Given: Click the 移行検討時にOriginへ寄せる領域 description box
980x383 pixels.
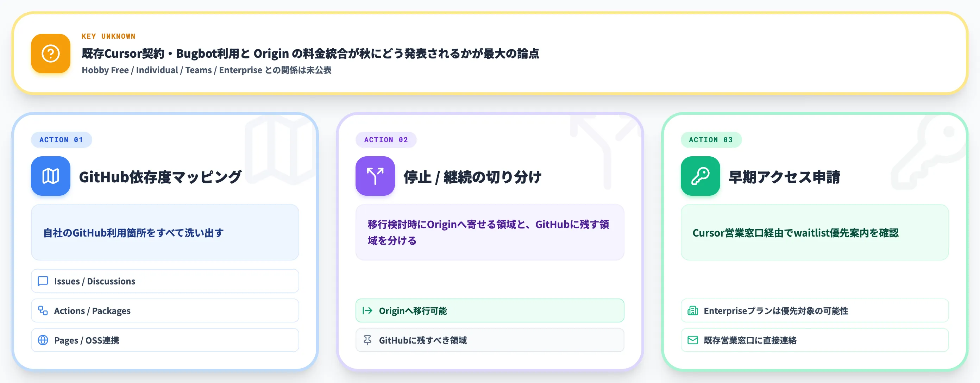Looking at the screenshot, I should [x=490, y=232].
